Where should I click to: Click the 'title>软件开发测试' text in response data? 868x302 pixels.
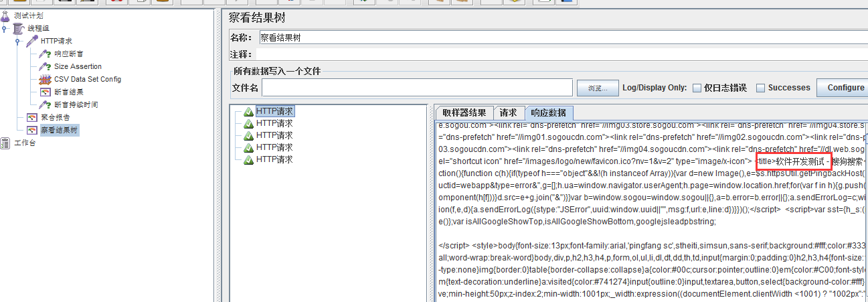(x=792, y=161)
